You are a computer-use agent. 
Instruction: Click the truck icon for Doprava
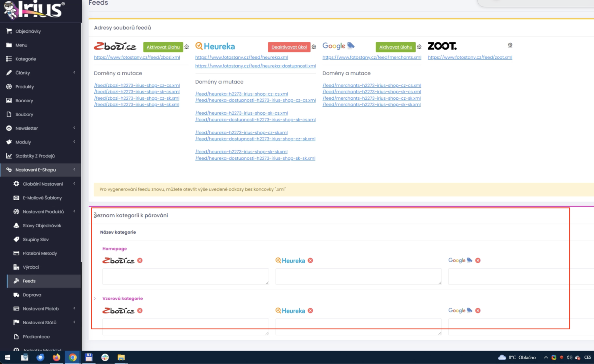[x=16, y=295]
